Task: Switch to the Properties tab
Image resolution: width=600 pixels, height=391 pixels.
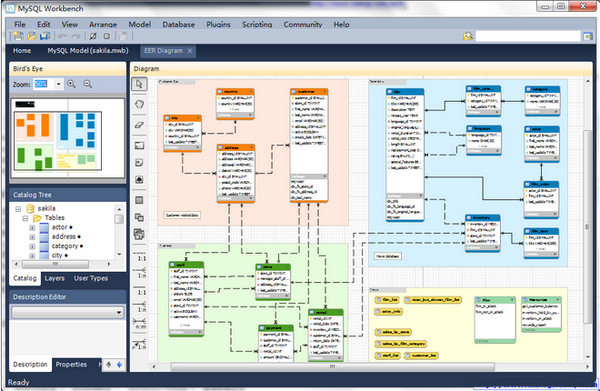Action: [71, 364]
